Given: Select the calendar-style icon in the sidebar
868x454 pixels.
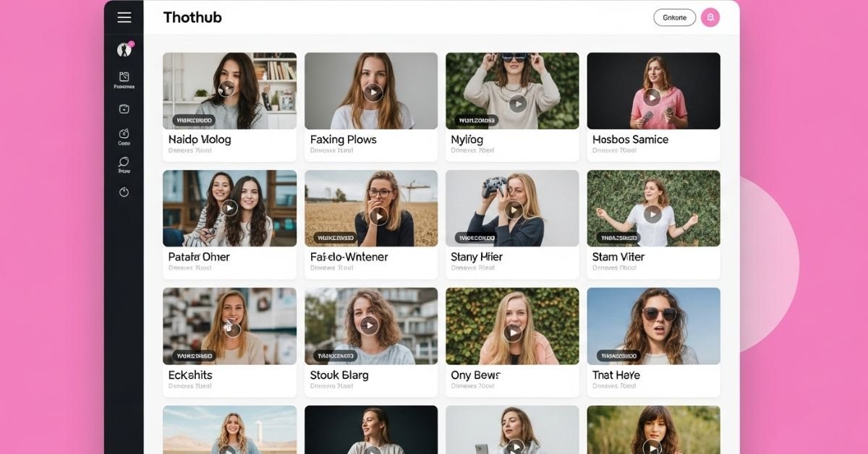Looking at the screenshot, I should (x=124, y=109).
